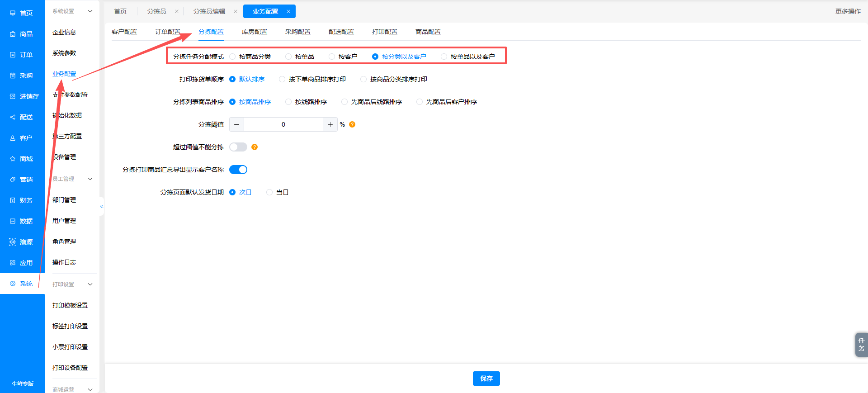
Task: Toggle 分拣打印商品汇总导出显示客户名称 switch
Action: 238,170
